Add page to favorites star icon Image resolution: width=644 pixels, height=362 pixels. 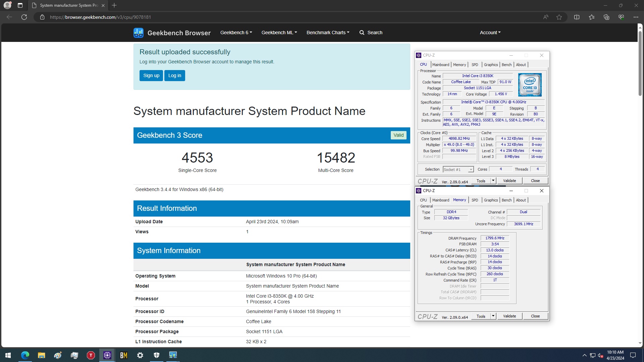click(559, 17)
